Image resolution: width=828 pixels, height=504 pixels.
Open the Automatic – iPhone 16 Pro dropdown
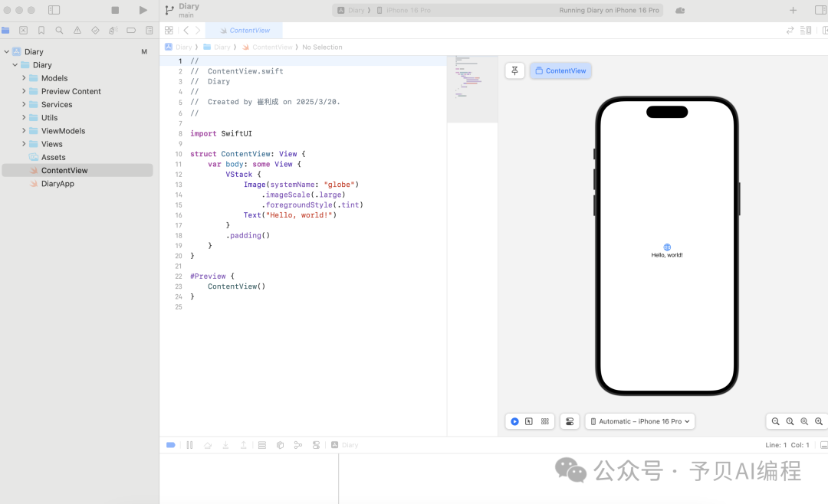[640, 421]
